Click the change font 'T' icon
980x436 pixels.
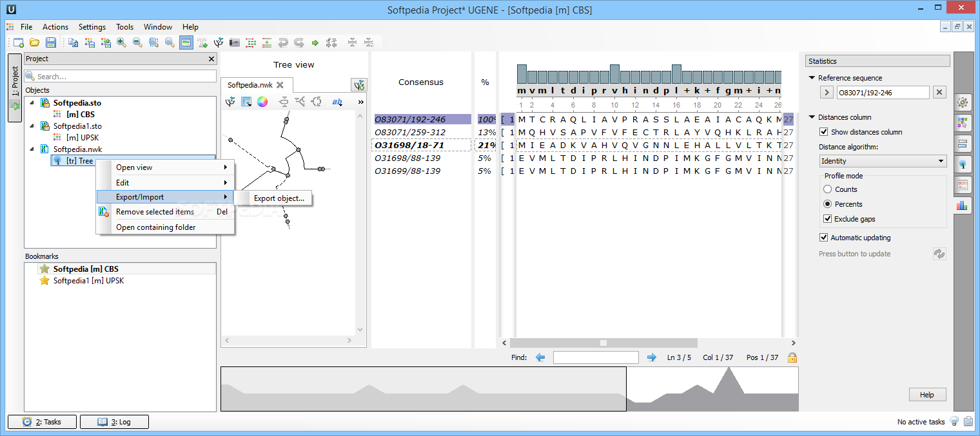(x=202, y=43)
